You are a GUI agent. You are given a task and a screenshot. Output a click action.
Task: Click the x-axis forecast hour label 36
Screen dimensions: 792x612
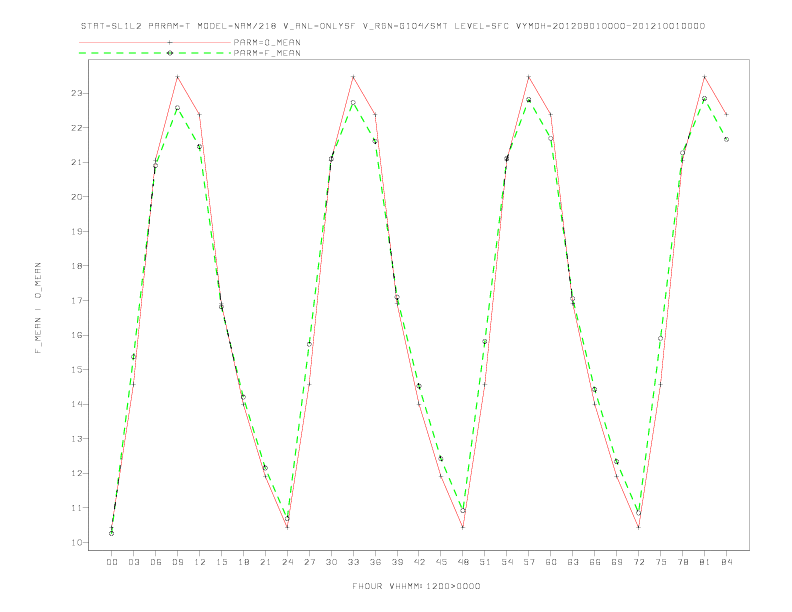[375, 562]
